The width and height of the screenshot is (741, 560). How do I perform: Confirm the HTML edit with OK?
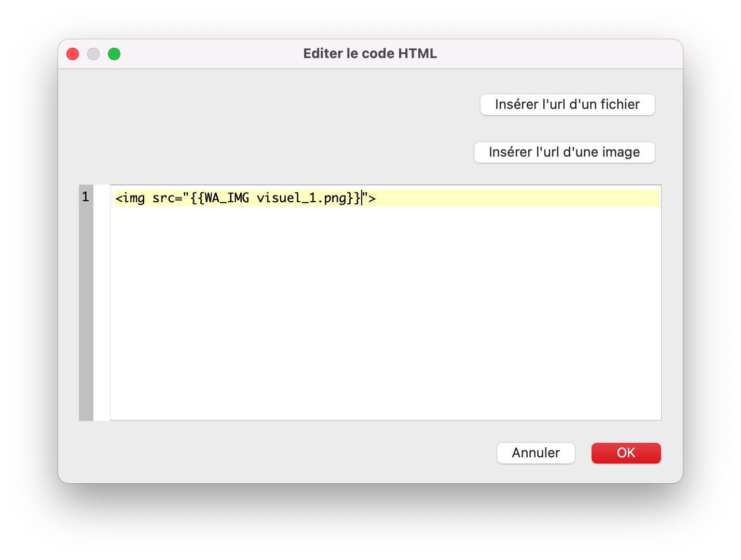coord(626,453)
